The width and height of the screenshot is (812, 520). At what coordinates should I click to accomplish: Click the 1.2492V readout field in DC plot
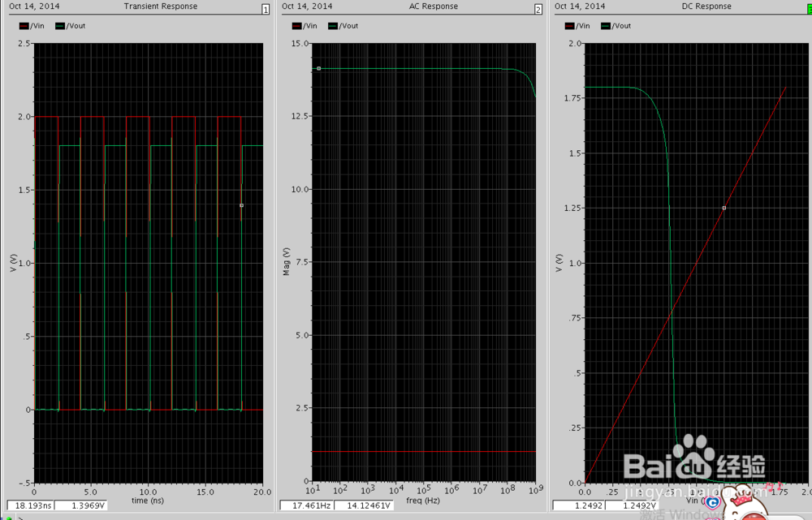(633, 505)
